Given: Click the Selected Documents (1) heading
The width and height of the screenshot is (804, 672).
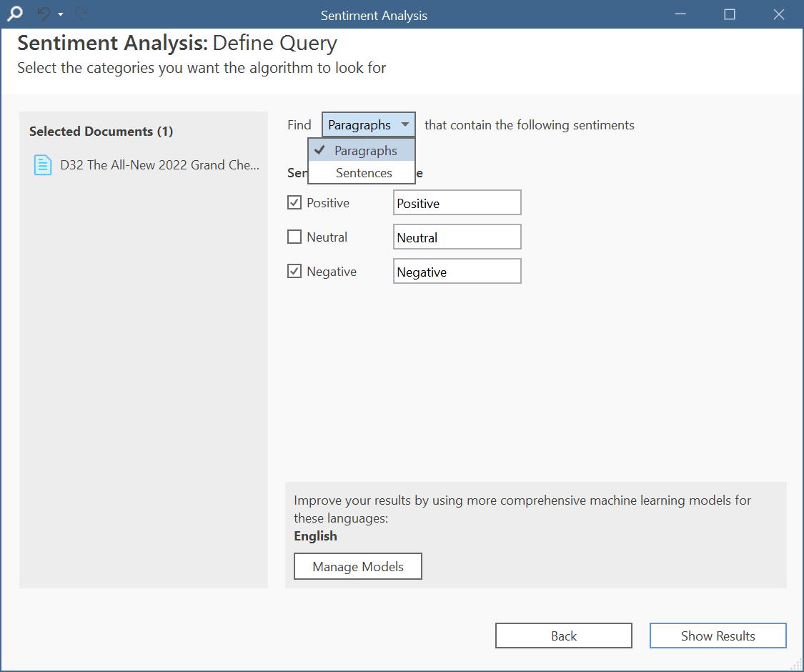Looking at the screenshot, I should [101, 132].
